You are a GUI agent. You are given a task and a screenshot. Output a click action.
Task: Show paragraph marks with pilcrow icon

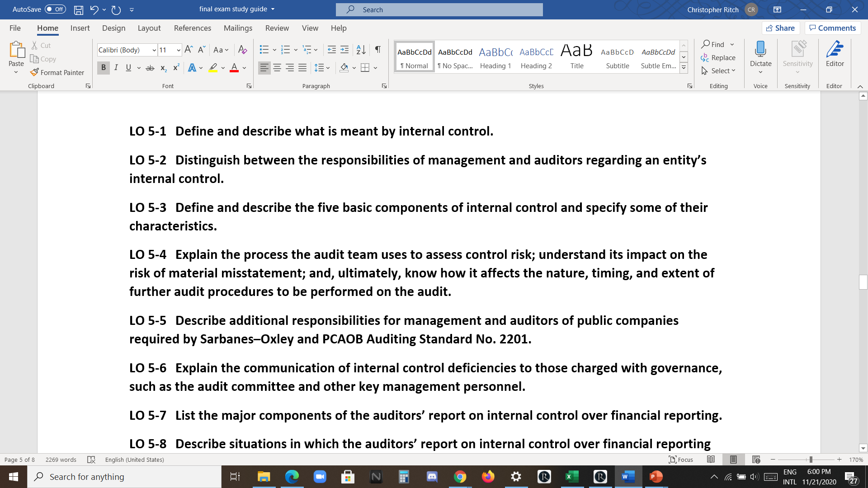point(378,50)
